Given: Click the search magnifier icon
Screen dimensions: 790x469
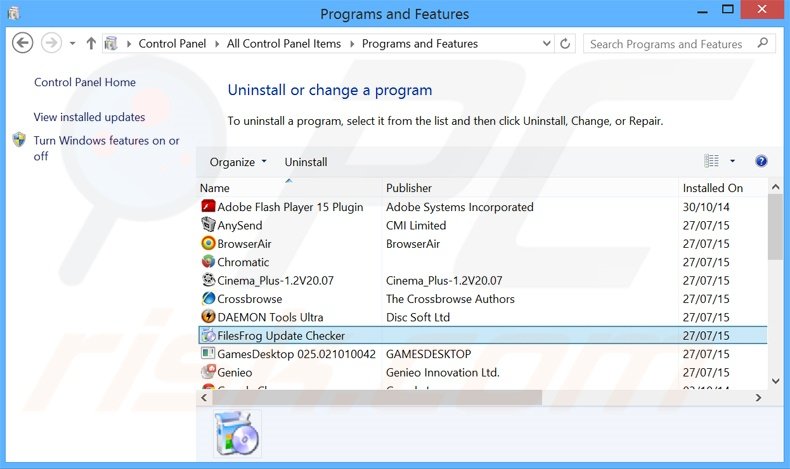Looking at the screenshot, I should point(763,43).
